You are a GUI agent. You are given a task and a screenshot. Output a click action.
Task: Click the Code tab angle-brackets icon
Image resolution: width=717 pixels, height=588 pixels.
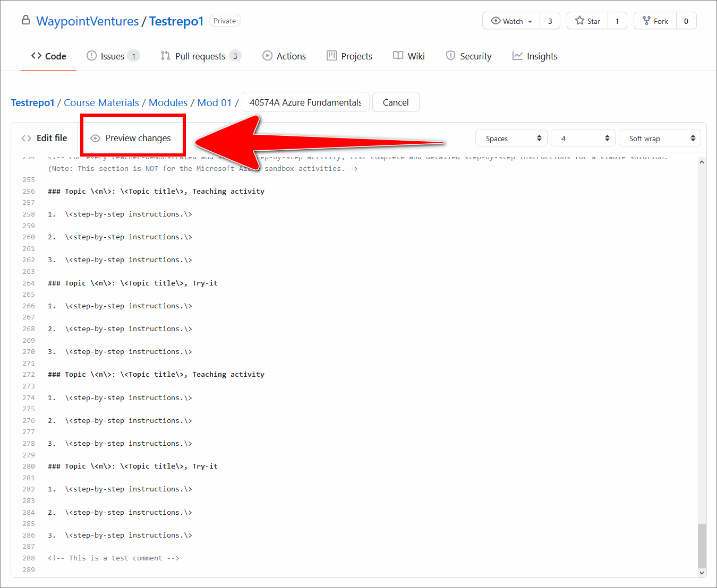tap(36, 56)
